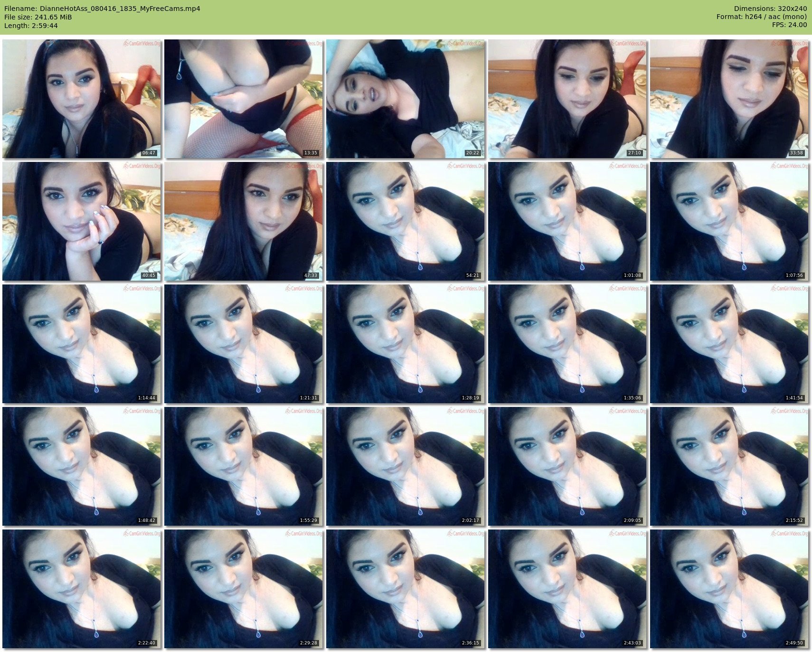Click the frame timestamped 1:28:19

pos(405,343)
